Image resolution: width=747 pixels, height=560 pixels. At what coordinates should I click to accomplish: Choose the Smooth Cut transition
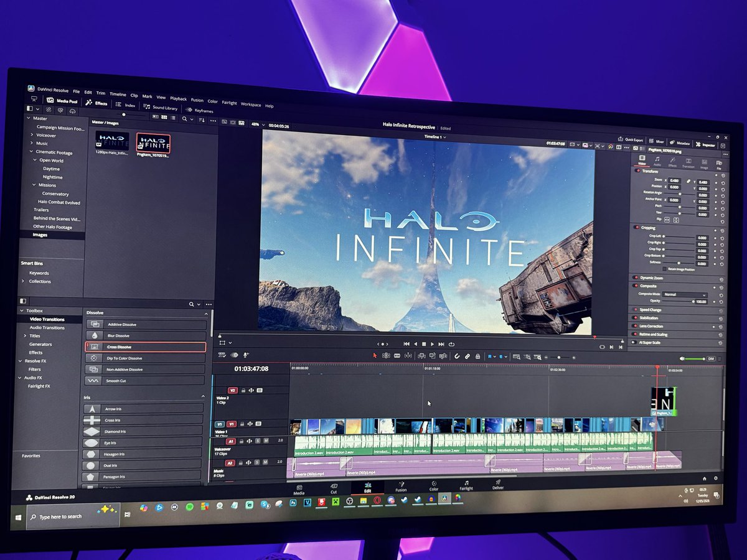pos(144,380)
